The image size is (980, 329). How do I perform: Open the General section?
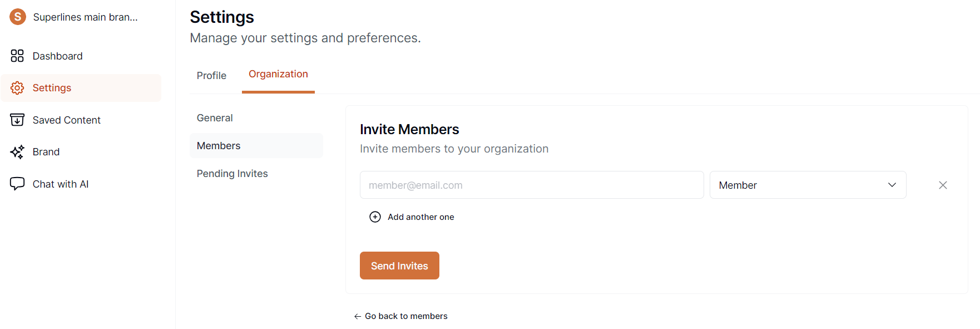point(215,117)
